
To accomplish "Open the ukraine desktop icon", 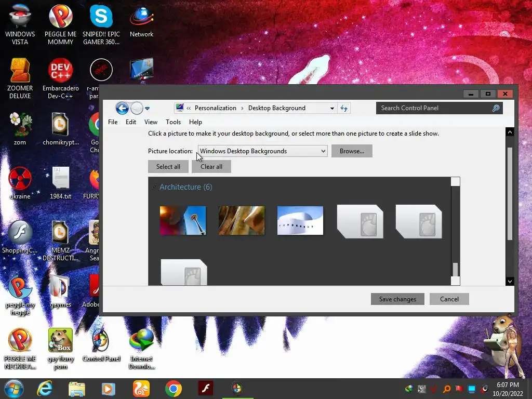I will pyautogui.click(x=20, y=183).
